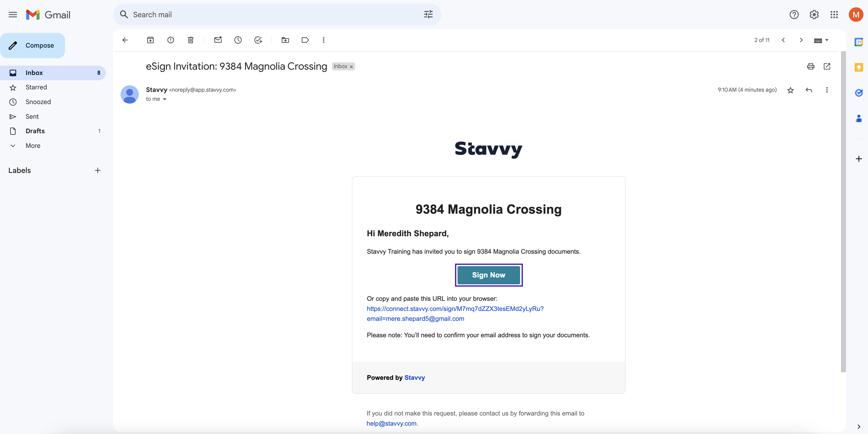This screenshot has height=434, width=868.
Task: Click the message pane vertical scrollbar
Action: pyautogui.click(x=843, y=212)
